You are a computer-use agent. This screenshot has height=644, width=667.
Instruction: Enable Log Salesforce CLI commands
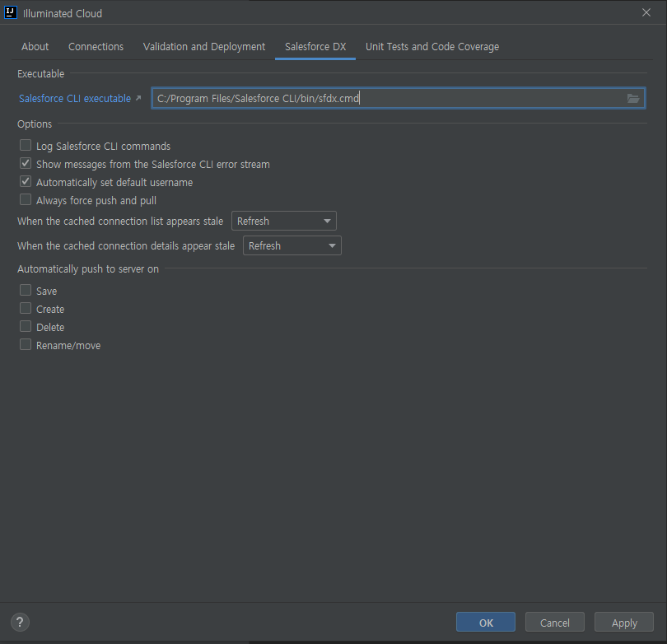click(x=26, y=146)
